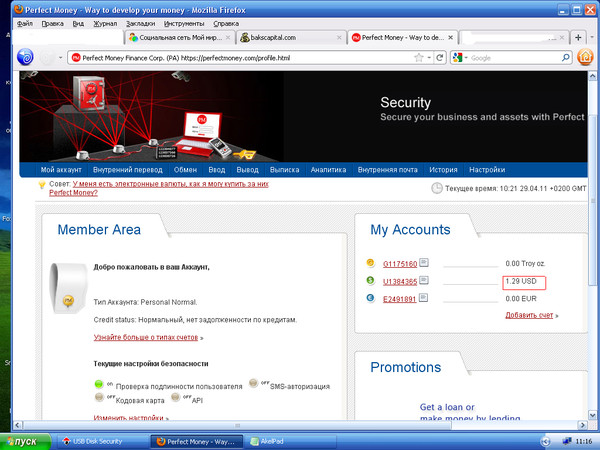Image resolution: width=600 pixels, height=450 pixels.
Task: Close the bakscapital.com tab
Action: click(x=339, y=38)
